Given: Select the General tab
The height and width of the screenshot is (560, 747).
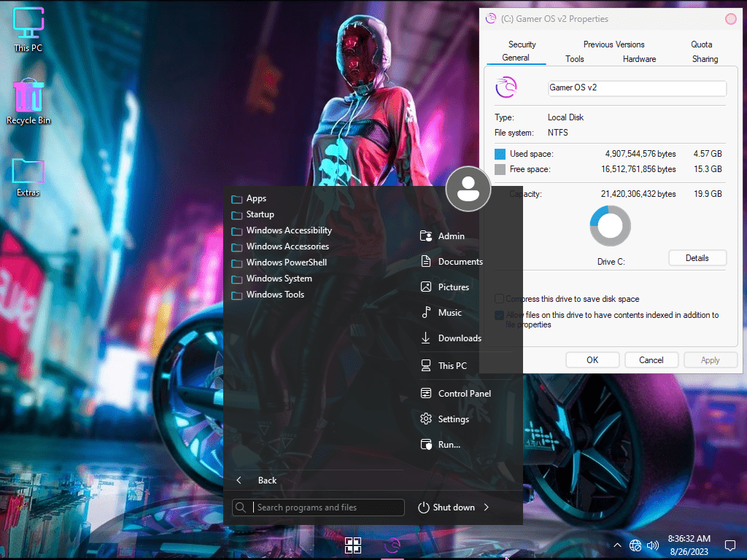Looking at the screenshot, I should click(516, 58).
